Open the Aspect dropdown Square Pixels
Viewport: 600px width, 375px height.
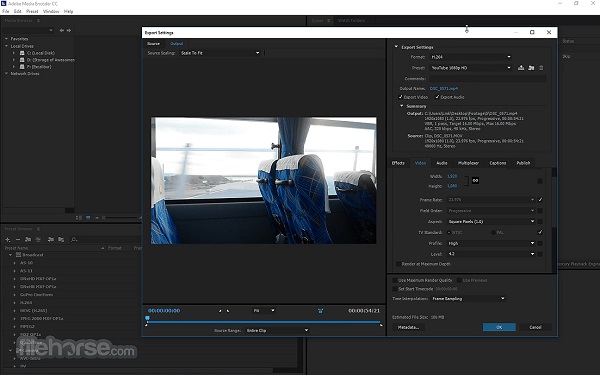coord(491,222)
